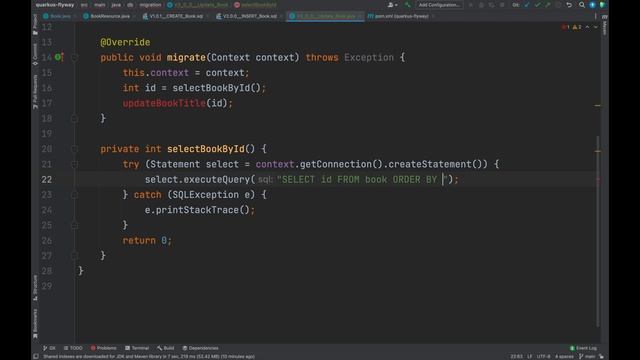Image resolution: width=640 pixels, height=360 pixels.
Task: Open the Maven tool window
Action: click(604, 24)
